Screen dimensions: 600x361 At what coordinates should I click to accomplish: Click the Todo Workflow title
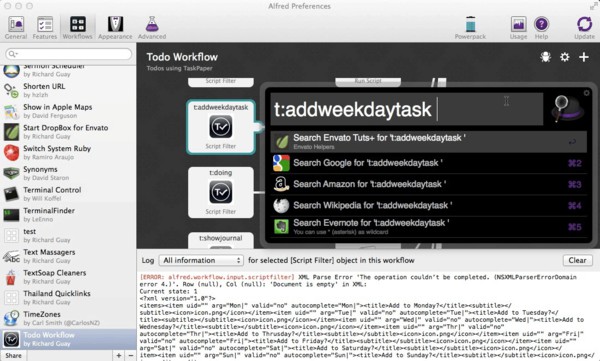coord(182,57)
